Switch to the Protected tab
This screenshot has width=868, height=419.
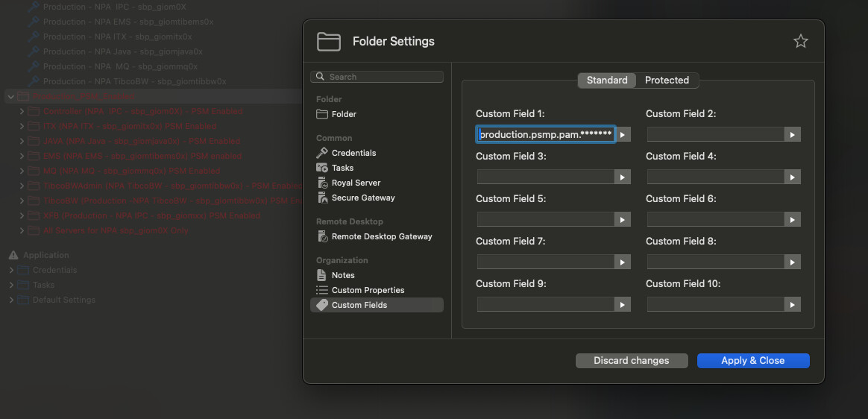click(667, 81)
